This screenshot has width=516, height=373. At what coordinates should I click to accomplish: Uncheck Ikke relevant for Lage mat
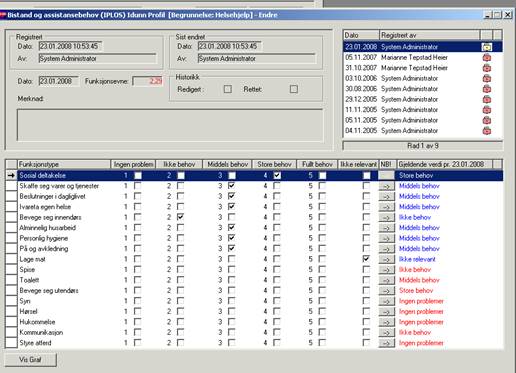tap(366, 259)
